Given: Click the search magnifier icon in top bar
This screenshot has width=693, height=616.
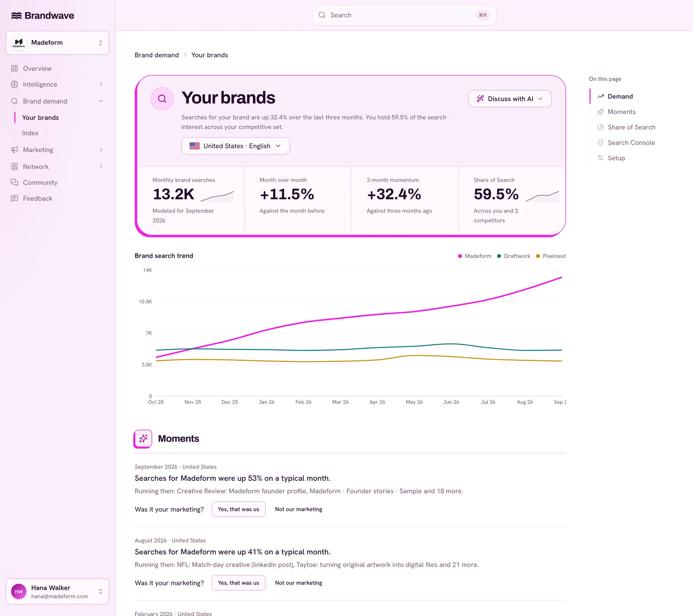Looking at the screenshot, I should 322,15.
